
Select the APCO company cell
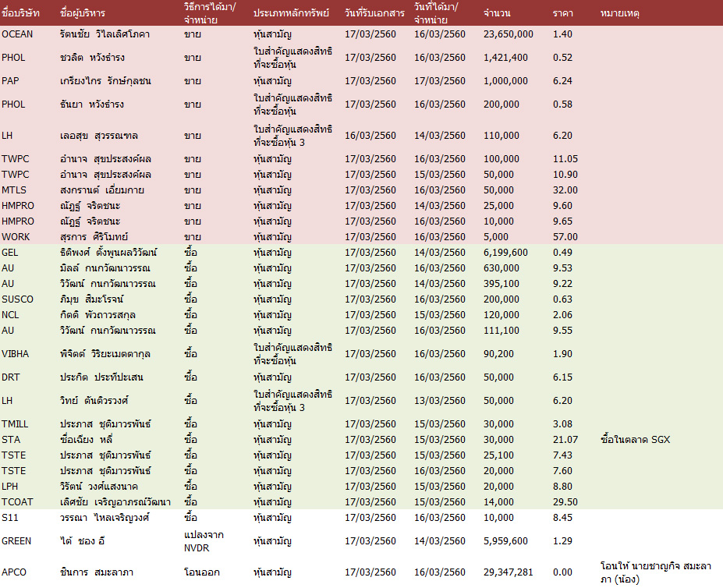point(14,572)
